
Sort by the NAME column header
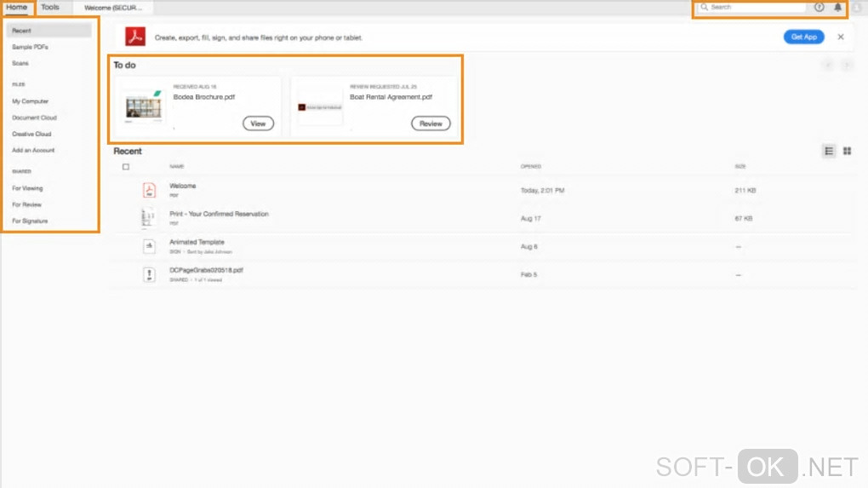[x=177, y=166]
